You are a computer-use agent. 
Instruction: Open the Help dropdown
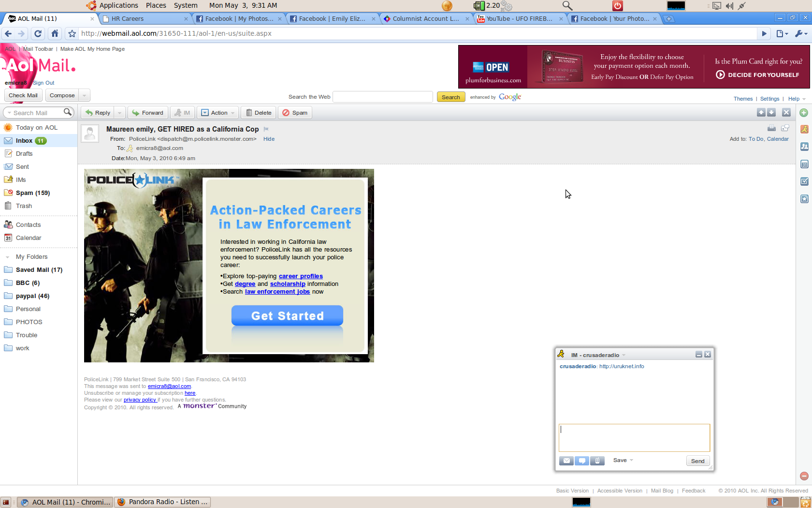coord(797,99)
